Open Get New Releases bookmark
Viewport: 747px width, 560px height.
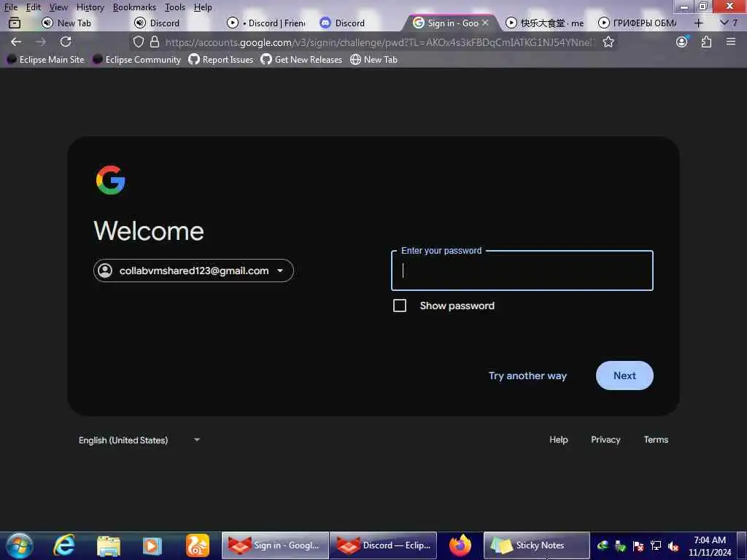pos(301,60)
